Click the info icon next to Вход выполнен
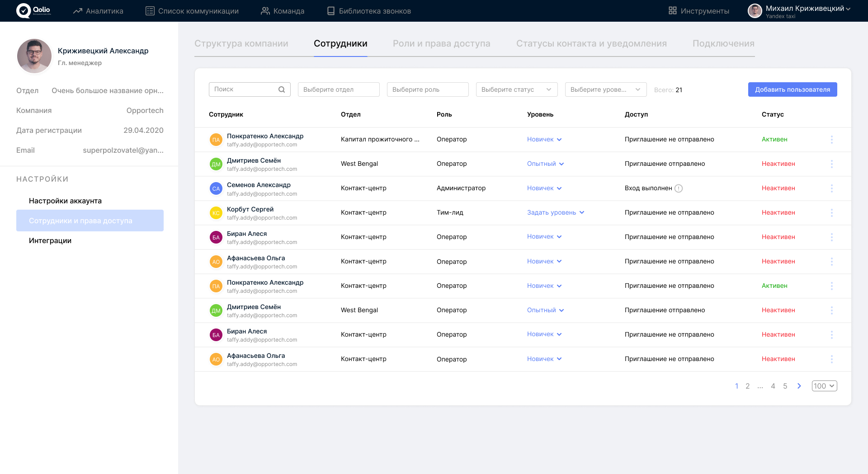Viewport: 868px width, 474px height. point(679,188)
